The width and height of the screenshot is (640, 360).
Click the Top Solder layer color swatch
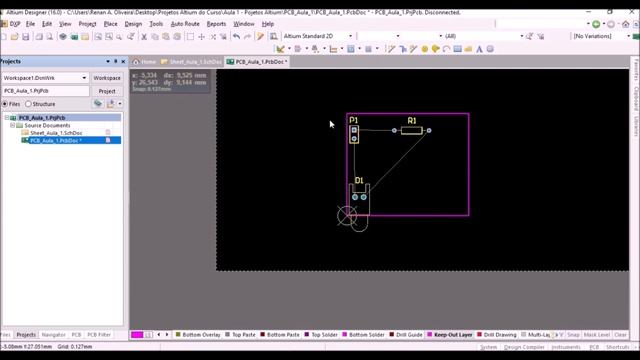(307, 334)
